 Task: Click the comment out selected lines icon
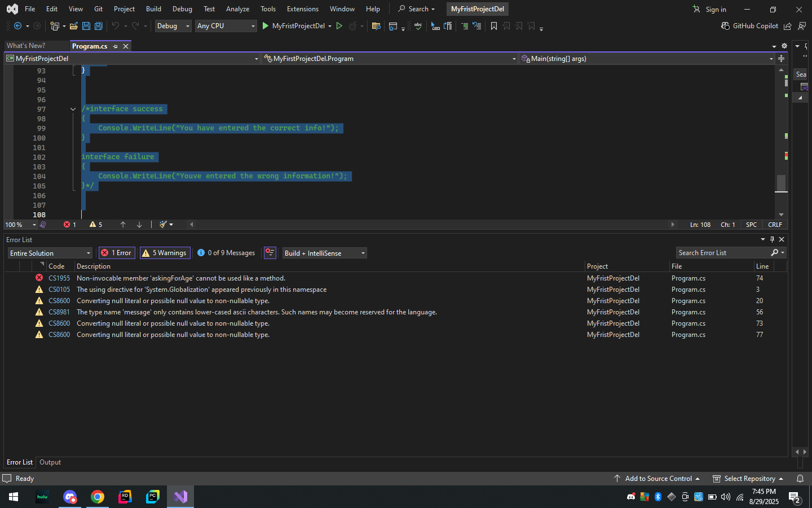click(x=464, y=26)
